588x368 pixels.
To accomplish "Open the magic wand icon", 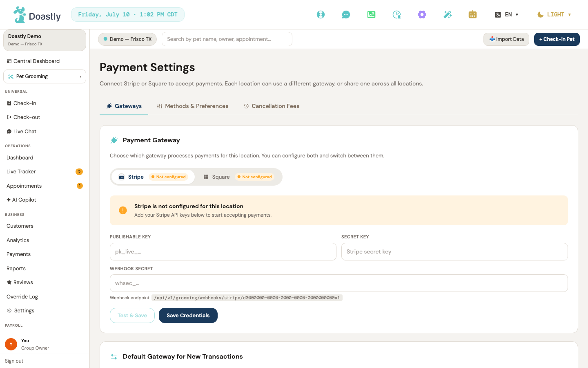I will pos(448,15).
